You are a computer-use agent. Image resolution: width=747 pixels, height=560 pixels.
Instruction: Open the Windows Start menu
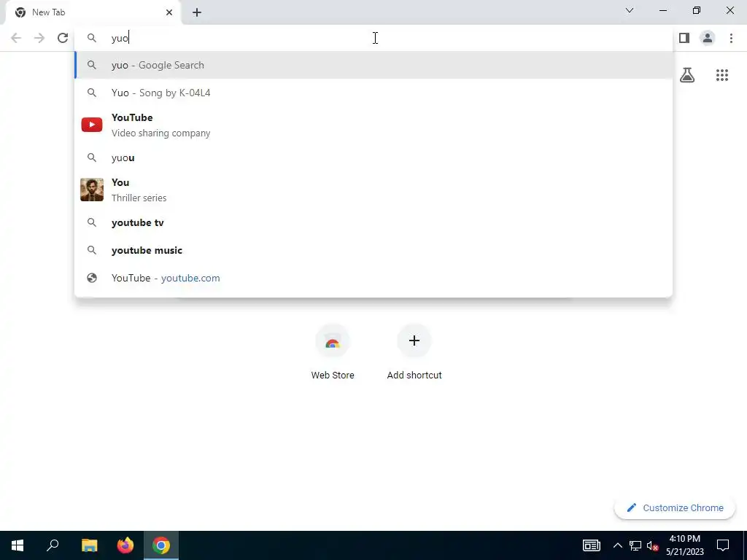(18, 545)
